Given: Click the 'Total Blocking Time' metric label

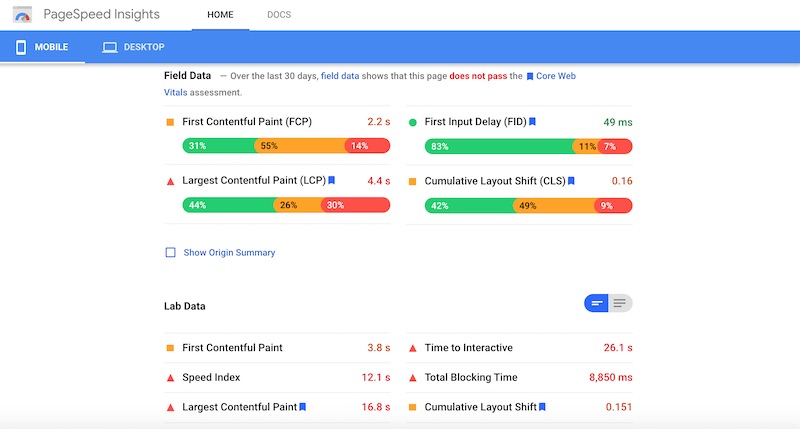Looking at the screenshot, I should [x=471, y=377].
